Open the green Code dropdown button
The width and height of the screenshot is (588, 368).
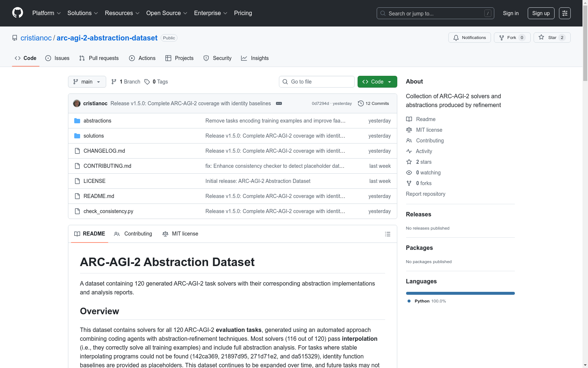377,82
